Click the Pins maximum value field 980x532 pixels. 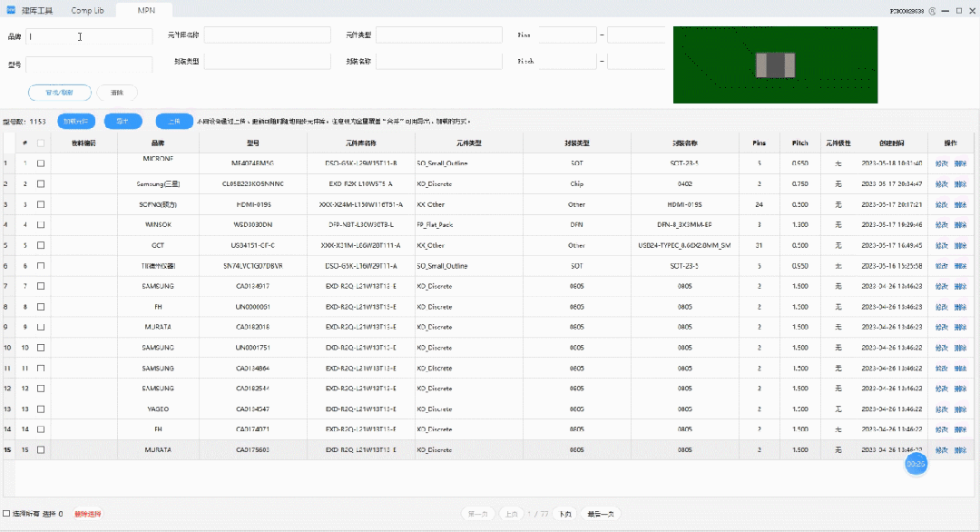[x=636, y=35]
